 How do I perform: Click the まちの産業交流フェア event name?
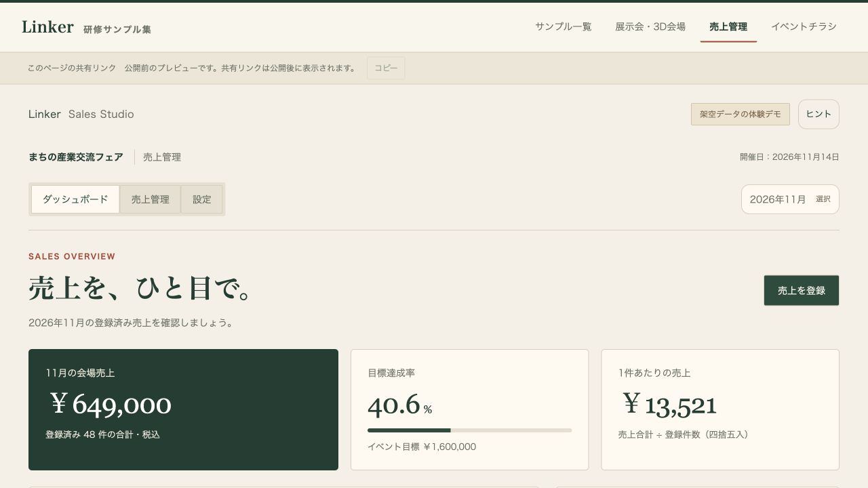[76, 157]
